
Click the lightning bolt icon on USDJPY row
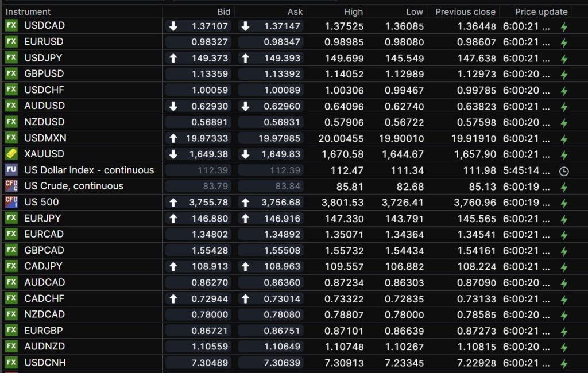pyautogui.click(x=564, y=59)
